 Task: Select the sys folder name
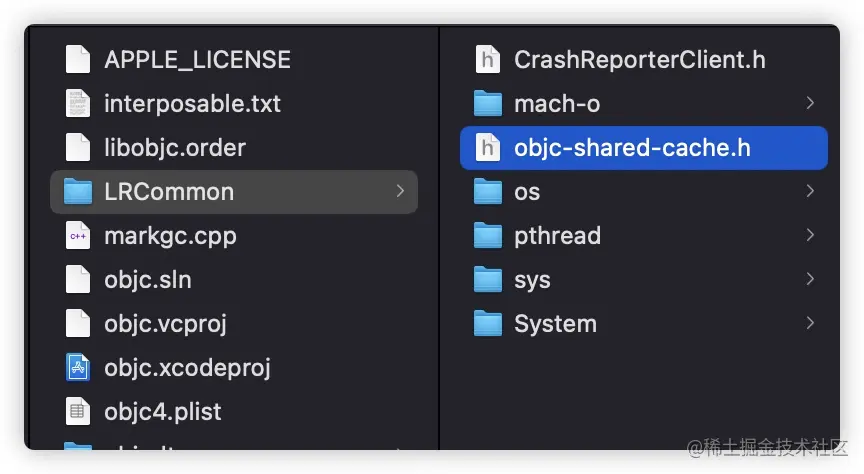click(532, 281)
